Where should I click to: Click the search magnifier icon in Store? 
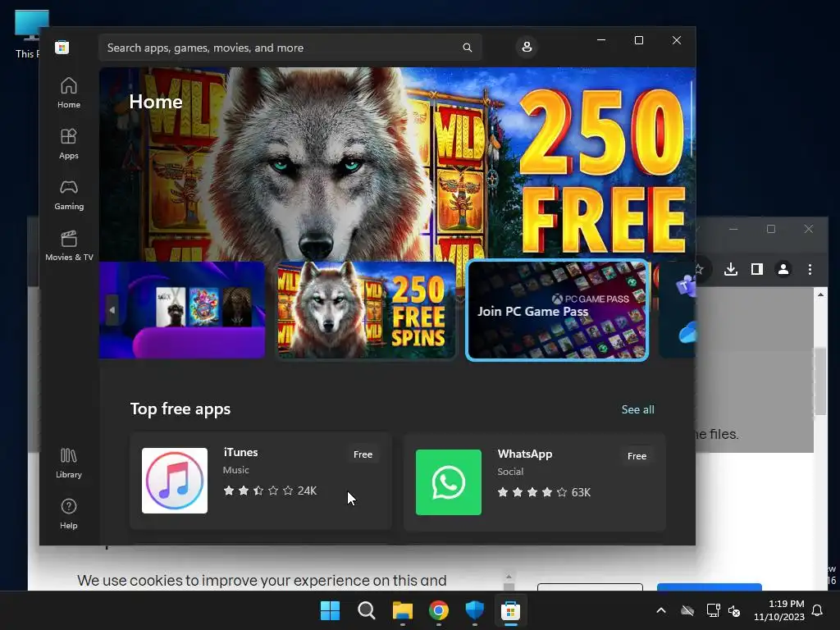click(x=467, y=48)
